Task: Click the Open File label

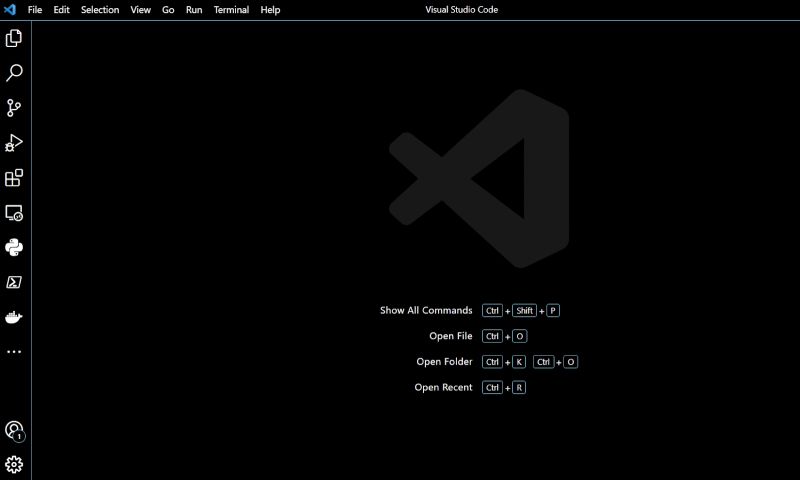Action: (451, 336)
